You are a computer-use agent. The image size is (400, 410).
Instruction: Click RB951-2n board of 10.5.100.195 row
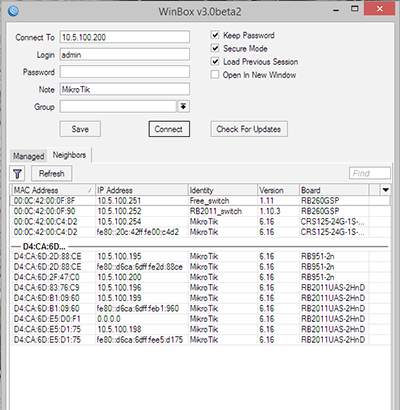click(x=318, y=256)
